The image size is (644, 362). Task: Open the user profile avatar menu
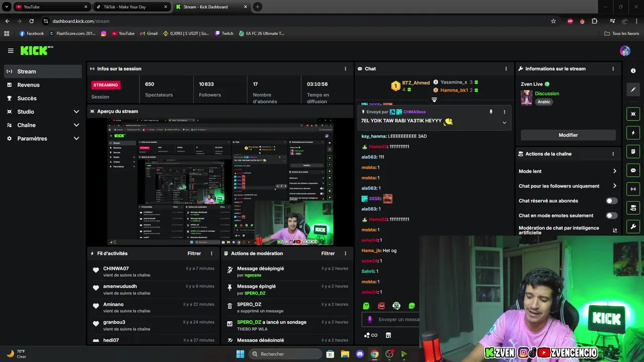tap(625, 51)
